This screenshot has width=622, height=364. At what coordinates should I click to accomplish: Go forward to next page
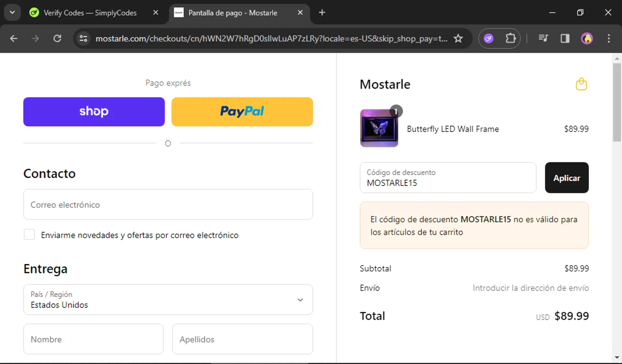[x=35, y=39]
